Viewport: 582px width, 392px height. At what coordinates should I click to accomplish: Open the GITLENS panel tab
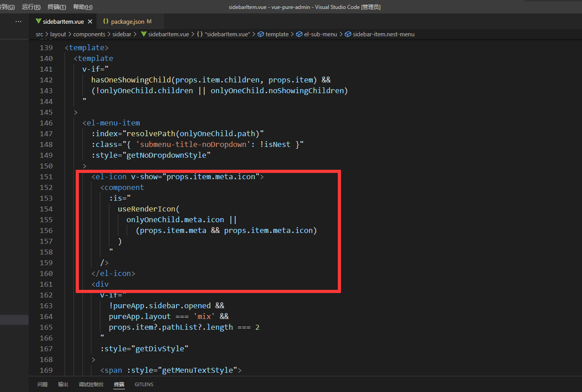click(x=144, y=384)
